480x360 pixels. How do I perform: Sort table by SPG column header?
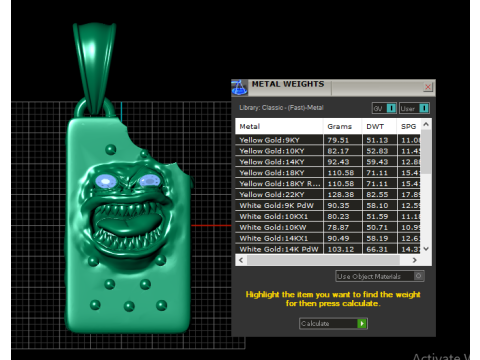409,126
